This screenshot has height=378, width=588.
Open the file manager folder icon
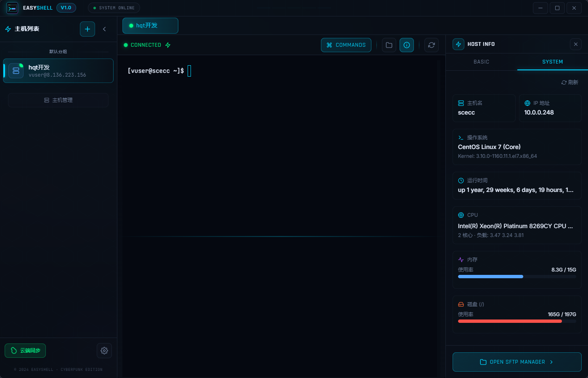tap(389, 45)
